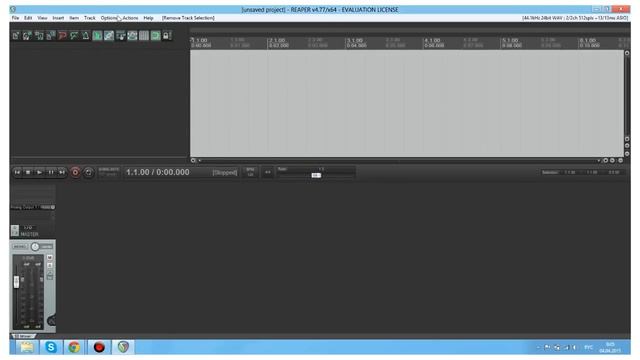Toggle the metronome toolbar icon
The height and width of the screenshot is (360, 640).
(x=86, y=36)
